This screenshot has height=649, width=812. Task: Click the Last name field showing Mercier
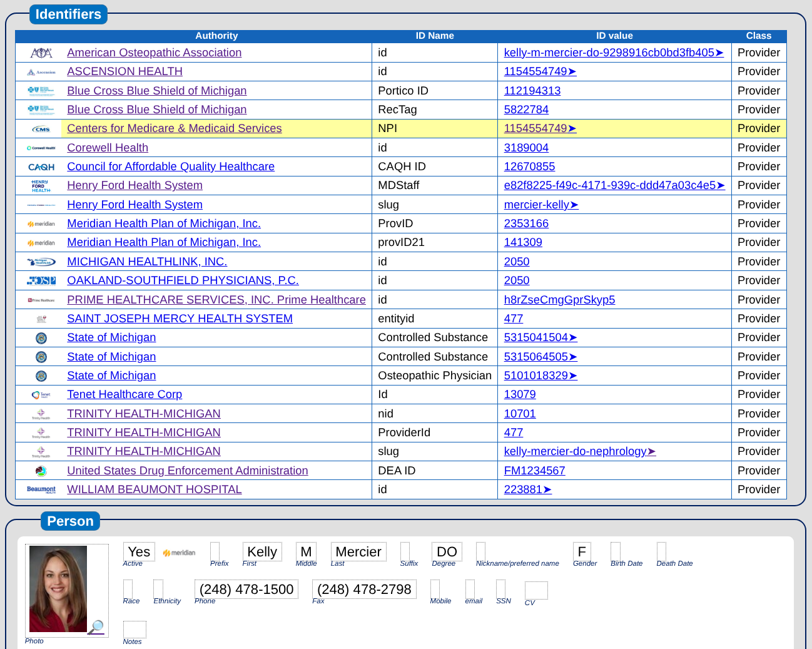(x=358, y=552)
